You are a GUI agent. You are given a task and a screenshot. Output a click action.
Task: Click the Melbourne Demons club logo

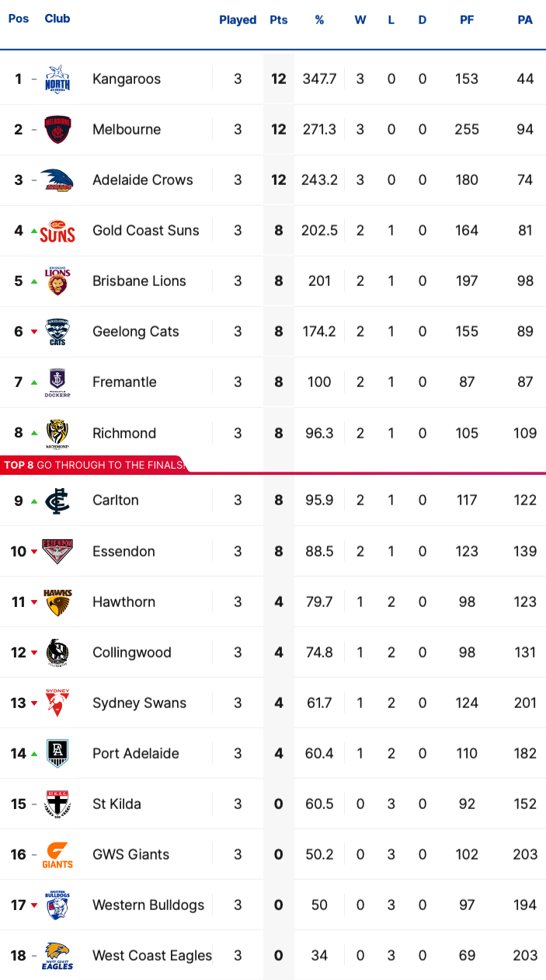(57, 130)
